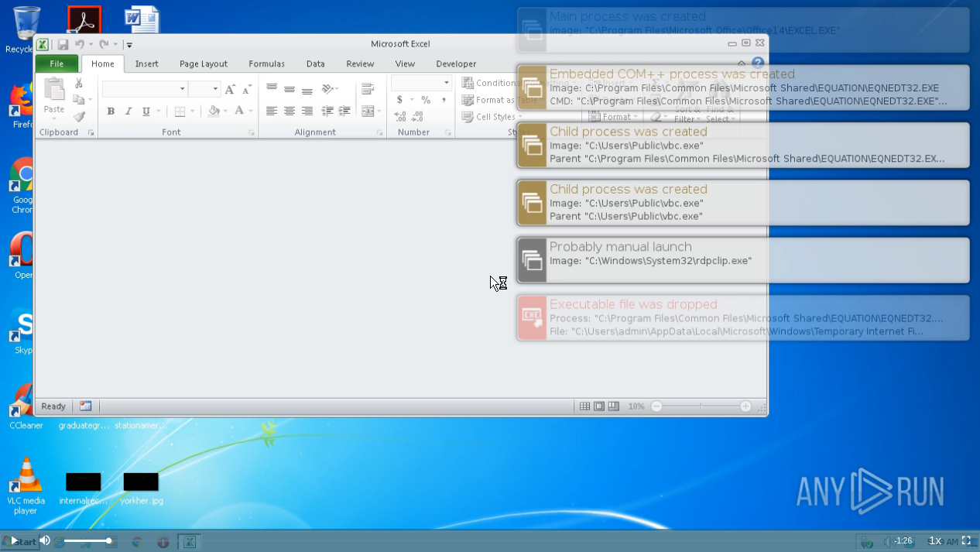Click the Middle Align icon
980x552 pixels.
point(290,89)
